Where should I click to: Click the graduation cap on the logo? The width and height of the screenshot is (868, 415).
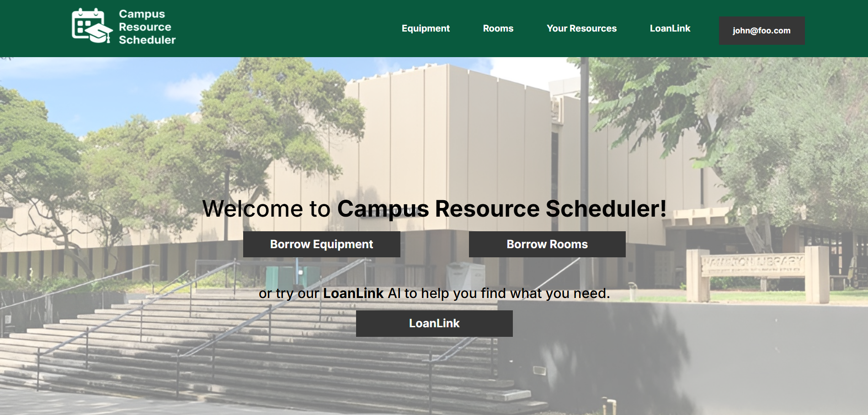pos(101,33)
